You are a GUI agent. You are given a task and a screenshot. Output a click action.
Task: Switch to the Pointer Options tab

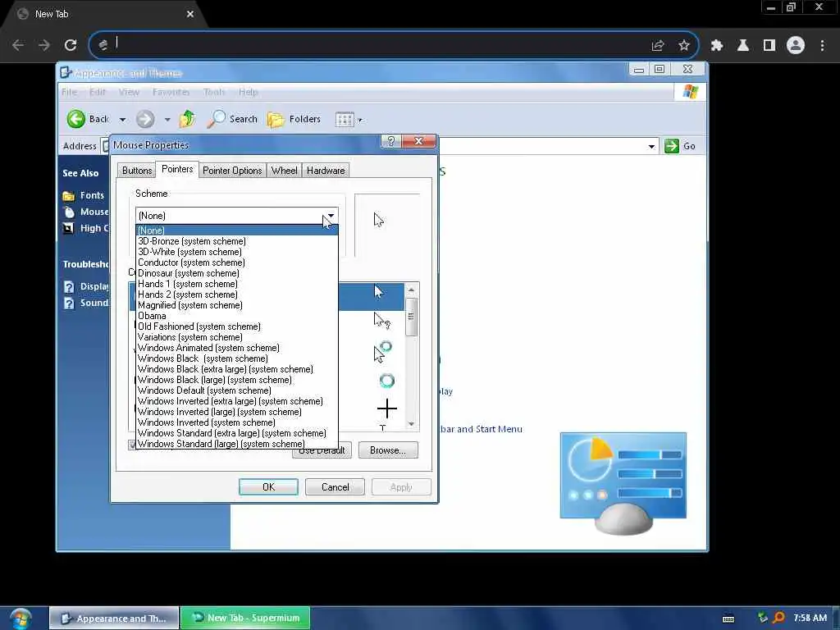(232, 171)
